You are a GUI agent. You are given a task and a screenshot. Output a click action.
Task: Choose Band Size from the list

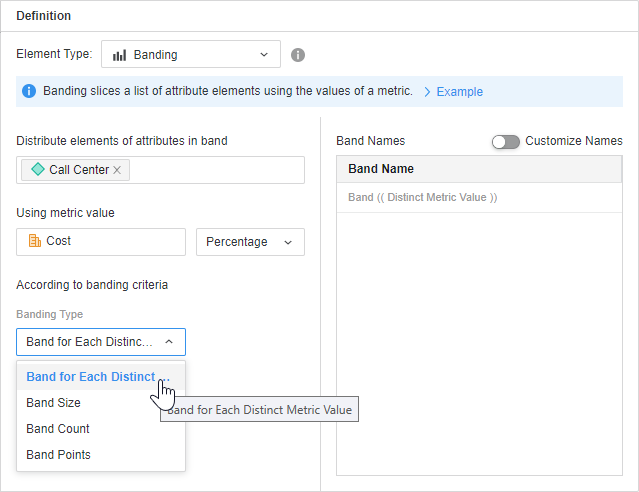pyautogui.click(x=54, y=403)
